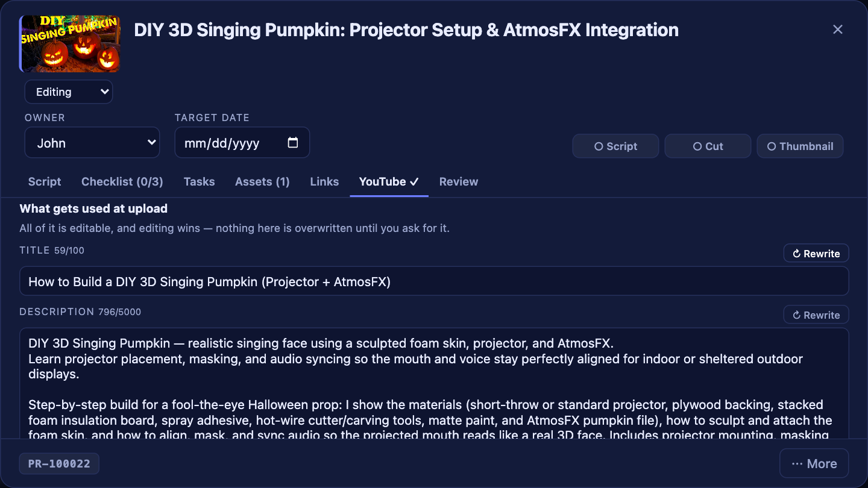Image resolution: width=868 pixels, height=488 pixels.
Task: Click the More button
Action: click(x=814, y=463)
